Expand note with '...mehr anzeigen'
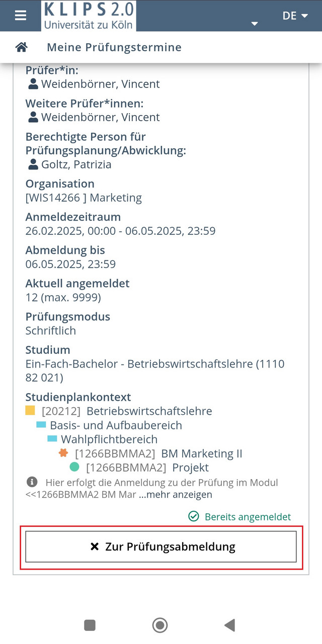This screenshot has height=644, width=322. [x=176, y=494]
